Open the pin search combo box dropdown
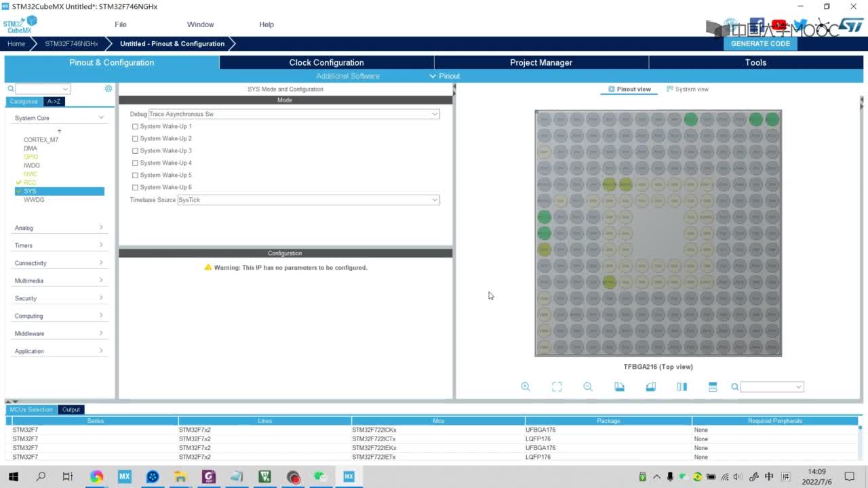This screenshot has height=488, width=868. (x=799, y=387)
